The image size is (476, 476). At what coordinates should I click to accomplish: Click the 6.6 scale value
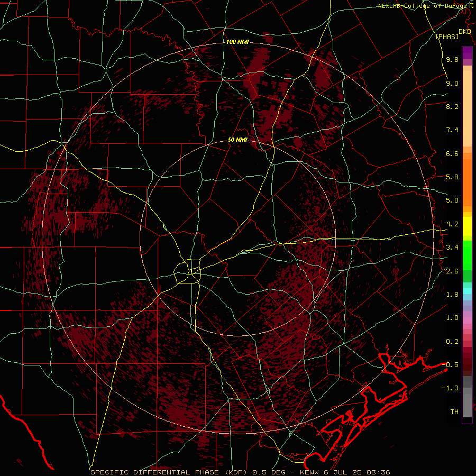tap(452, 153)
